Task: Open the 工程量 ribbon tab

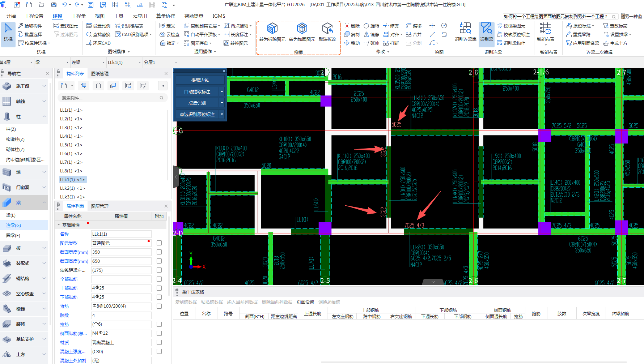Action: click(x=79, y=16)
